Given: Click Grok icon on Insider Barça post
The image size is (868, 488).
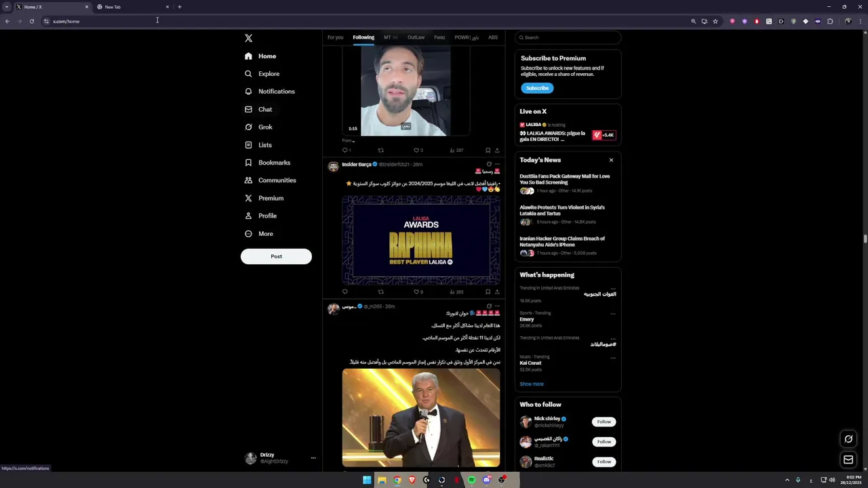Looking at the screenshot, I should coord(489,164).
